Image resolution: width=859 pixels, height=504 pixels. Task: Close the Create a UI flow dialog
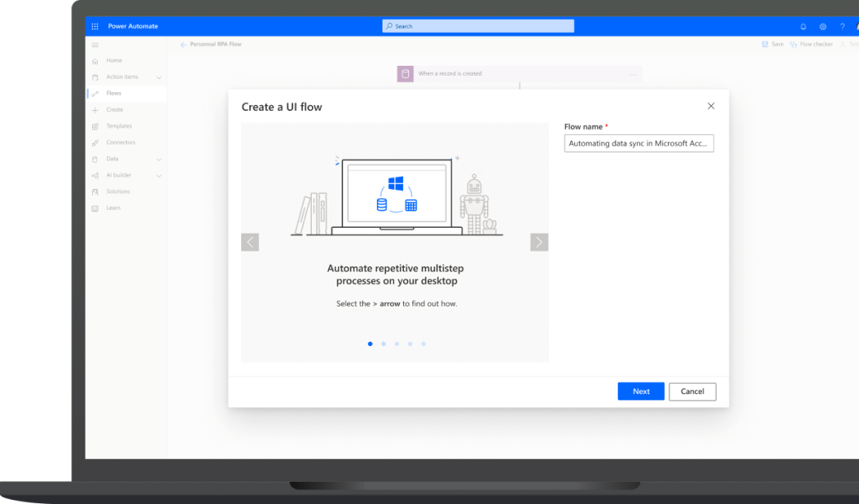tap(711, 106)
